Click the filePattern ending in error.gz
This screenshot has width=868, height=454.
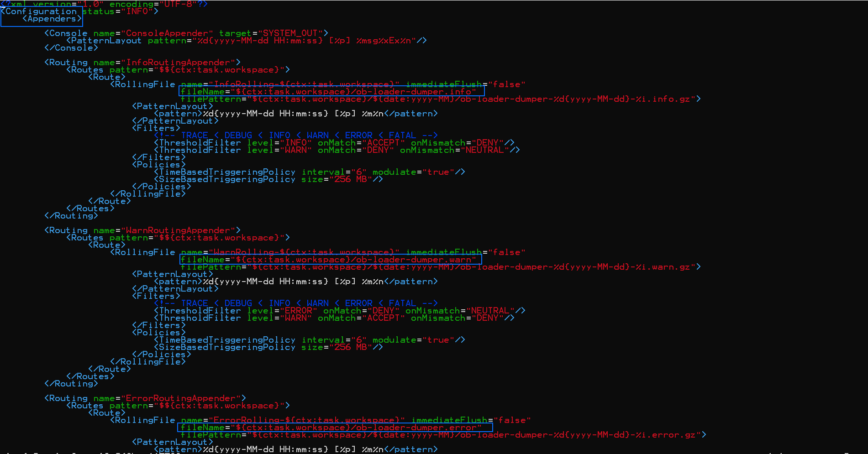(x=443, y=435)
